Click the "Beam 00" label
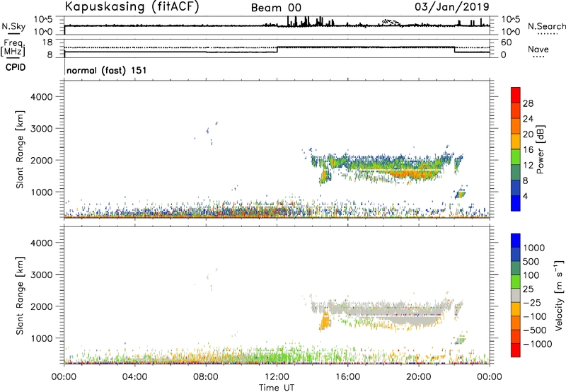This screenshot has width=566, height=392. tap(276, 8)
